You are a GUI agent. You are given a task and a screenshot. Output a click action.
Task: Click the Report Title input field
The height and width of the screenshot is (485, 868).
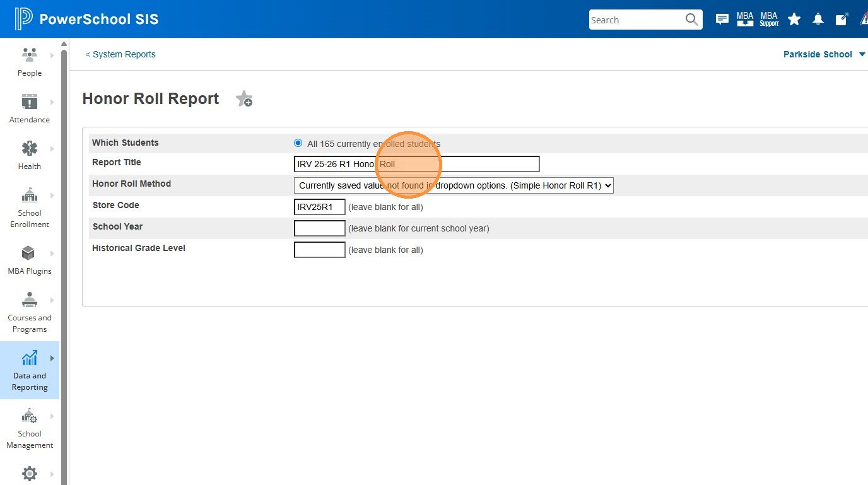pos(417,164)
